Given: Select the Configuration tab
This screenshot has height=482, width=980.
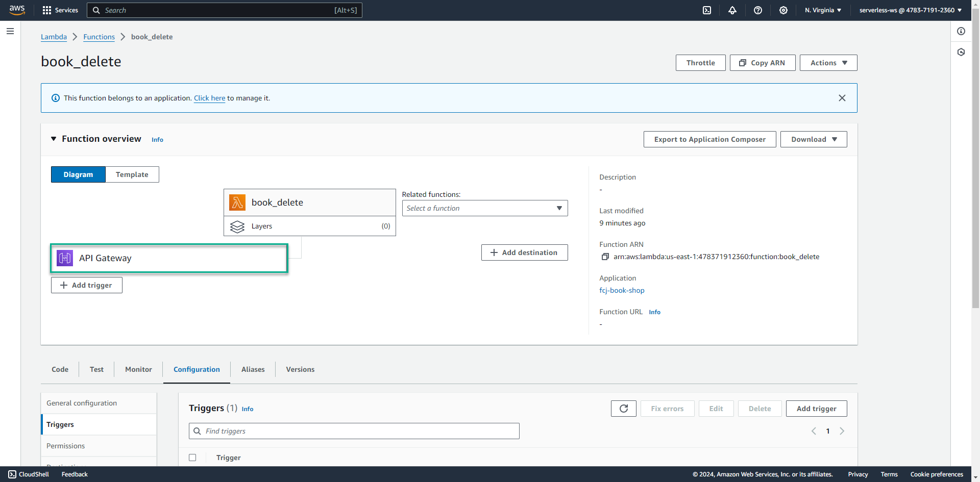Looking at the screenshot, I should 197,369.
